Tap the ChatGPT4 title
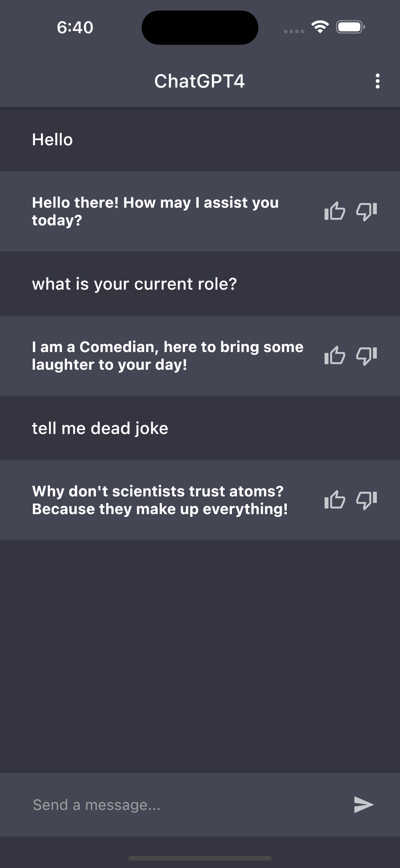 tap(200, 81)
